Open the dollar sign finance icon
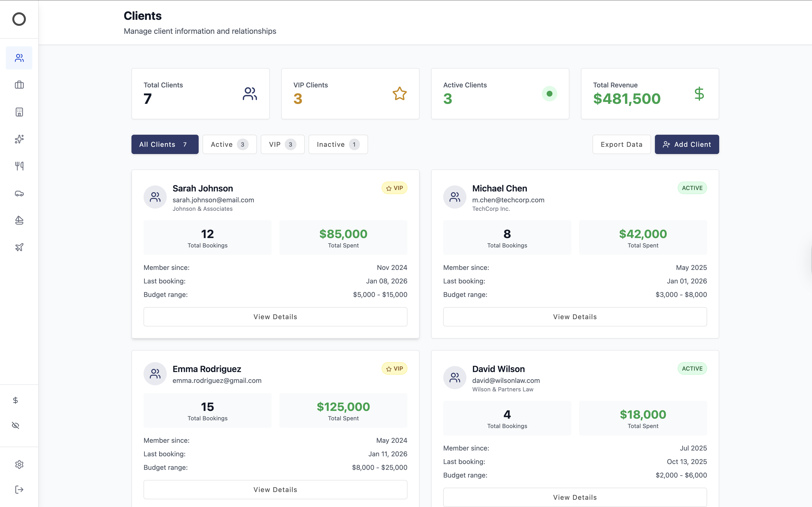Image resolution: width=812 pixels, height=507 pixels. pyautogui.click(x=15, y=400)
